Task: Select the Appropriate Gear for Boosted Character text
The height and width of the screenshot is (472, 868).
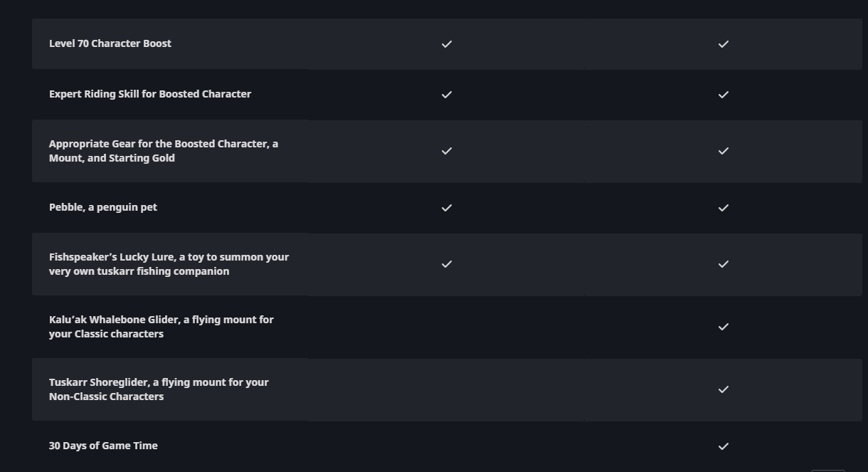Action: click(x=164, y=151)
